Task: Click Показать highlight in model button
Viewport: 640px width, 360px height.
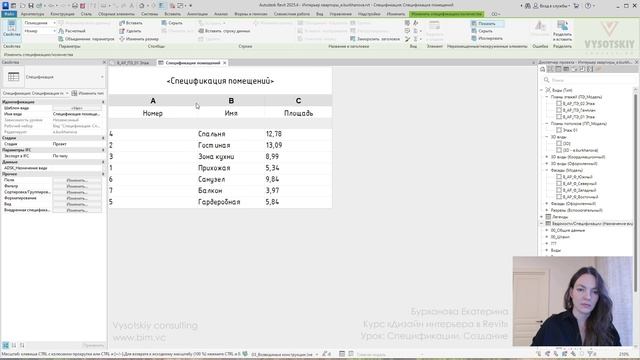Action: (487, 24)
